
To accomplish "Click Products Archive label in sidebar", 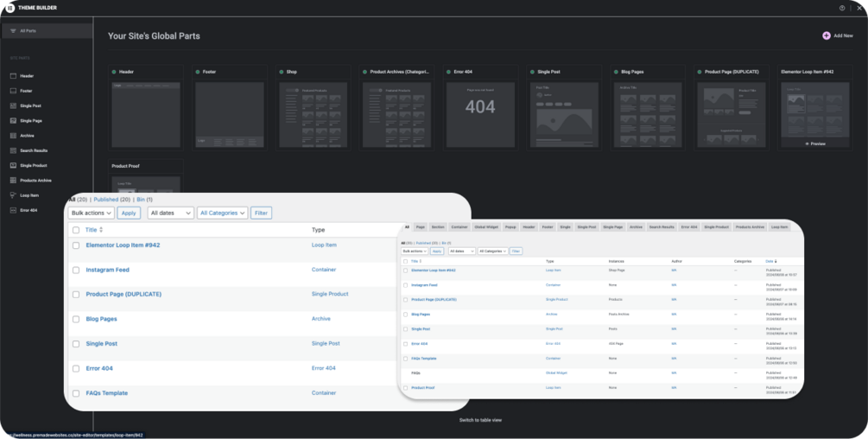I will 36,181.
